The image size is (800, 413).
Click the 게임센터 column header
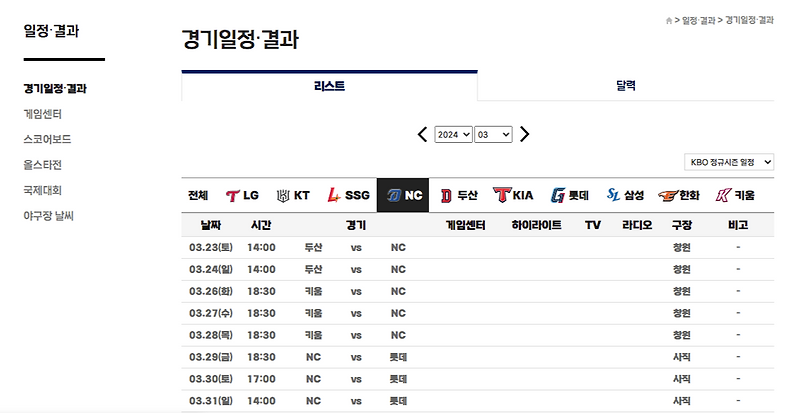tap(465, 225)
